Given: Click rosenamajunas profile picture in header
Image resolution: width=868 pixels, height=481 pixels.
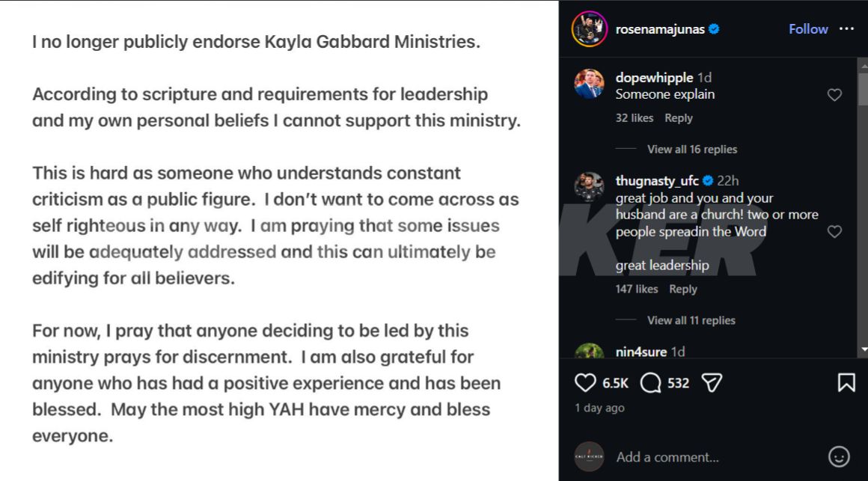Looking at the screenshot, I should [589, 29].
